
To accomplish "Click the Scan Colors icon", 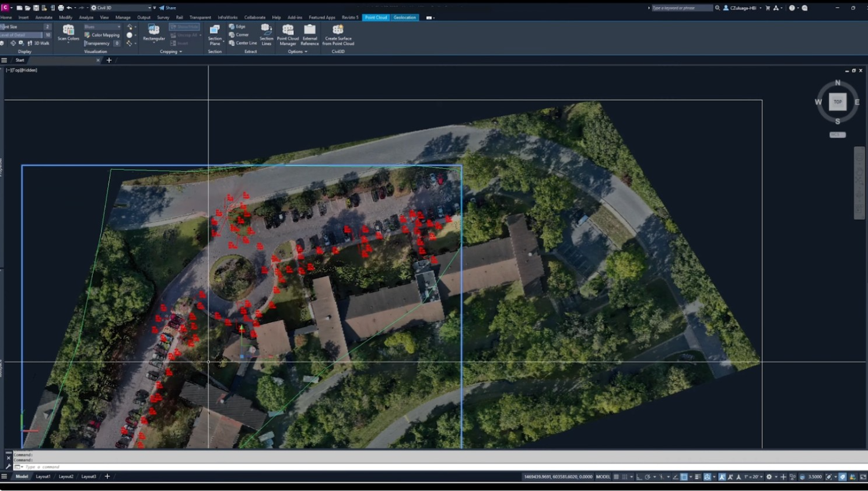I will 68,30.
